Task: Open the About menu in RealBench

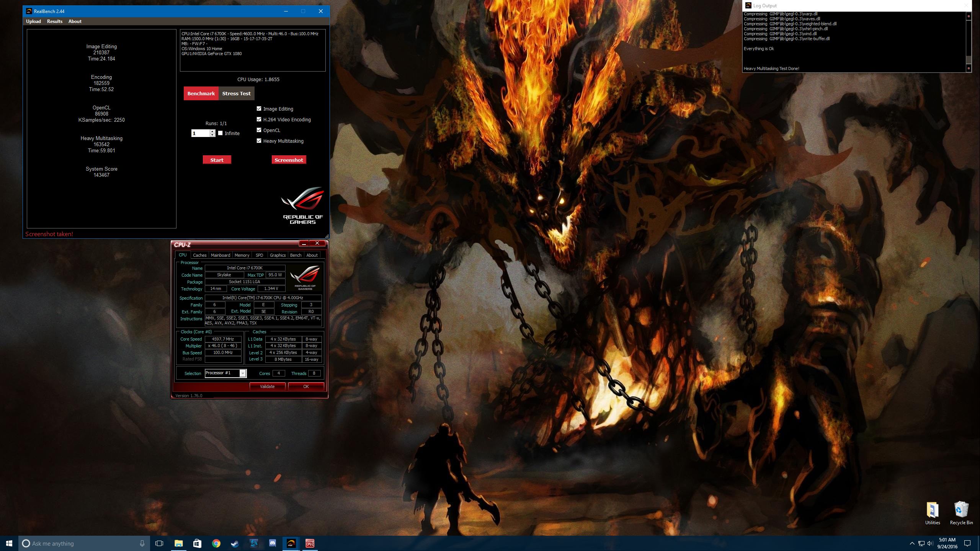Action: [x=75, y=21]
